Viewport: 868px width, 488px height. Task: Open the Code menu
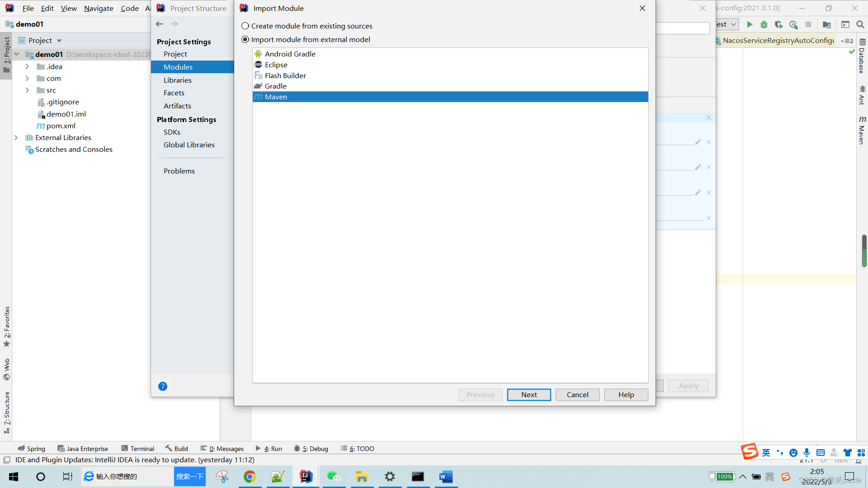(129, 8)
